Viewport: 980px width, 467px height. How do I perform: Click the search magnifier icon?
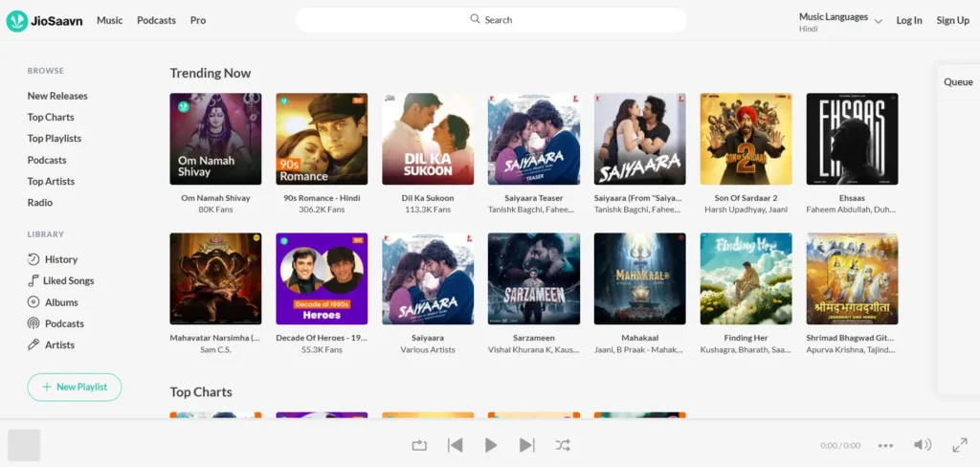pos(475,19)
